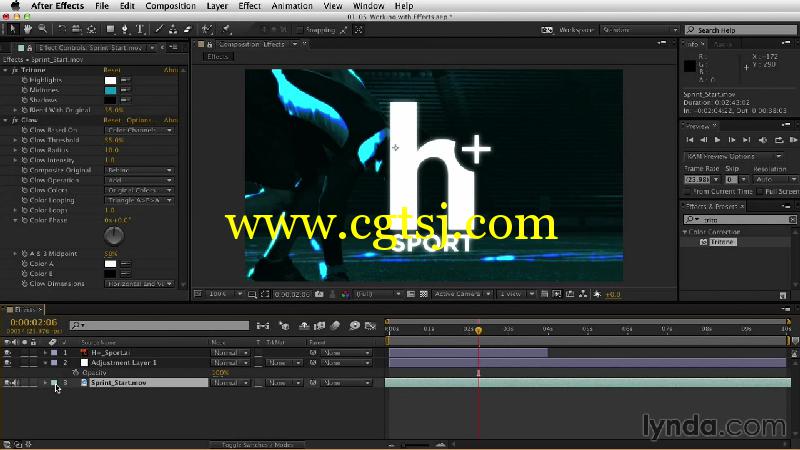Select the Pan Behind anchor point tool
This screenshot has height=450, width=800.
click(91, 30)
